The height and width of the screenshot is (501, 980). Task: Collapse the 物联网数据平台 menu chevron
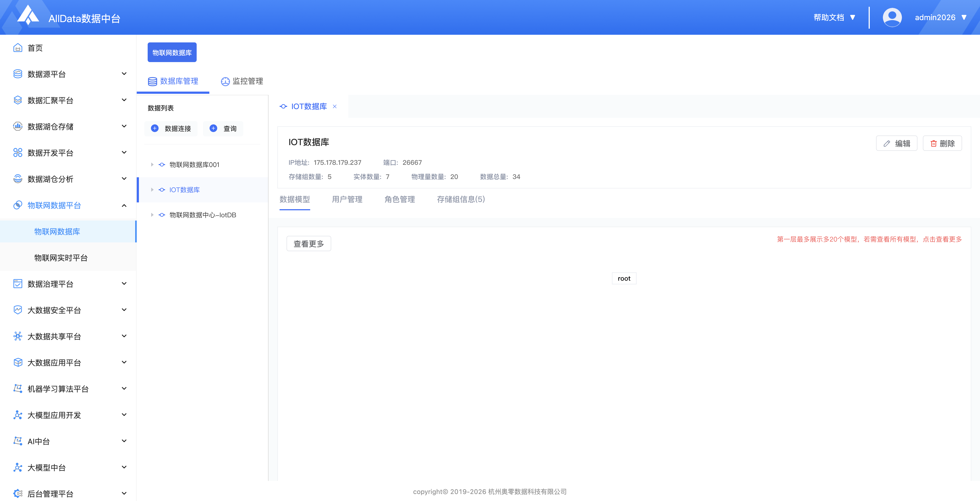pos(124,205)
